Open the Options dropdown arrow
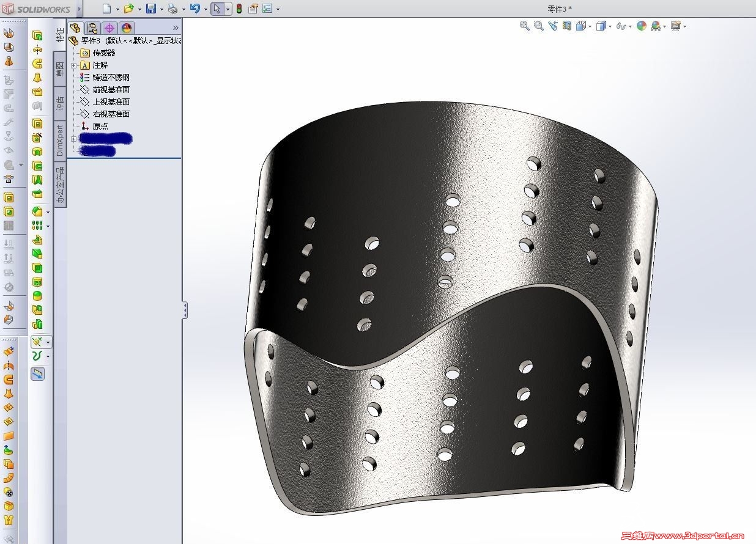 278,9
